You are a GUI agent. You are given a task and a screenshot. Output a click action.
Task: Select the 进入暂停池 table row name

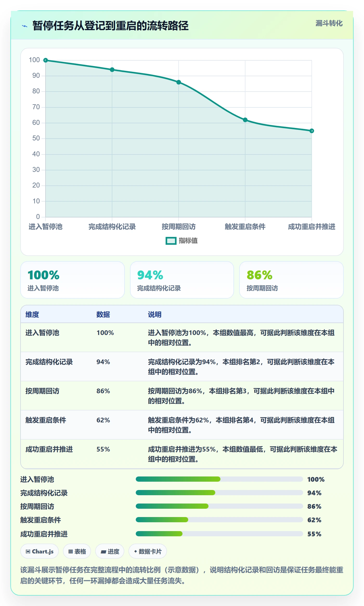[42, 333]
